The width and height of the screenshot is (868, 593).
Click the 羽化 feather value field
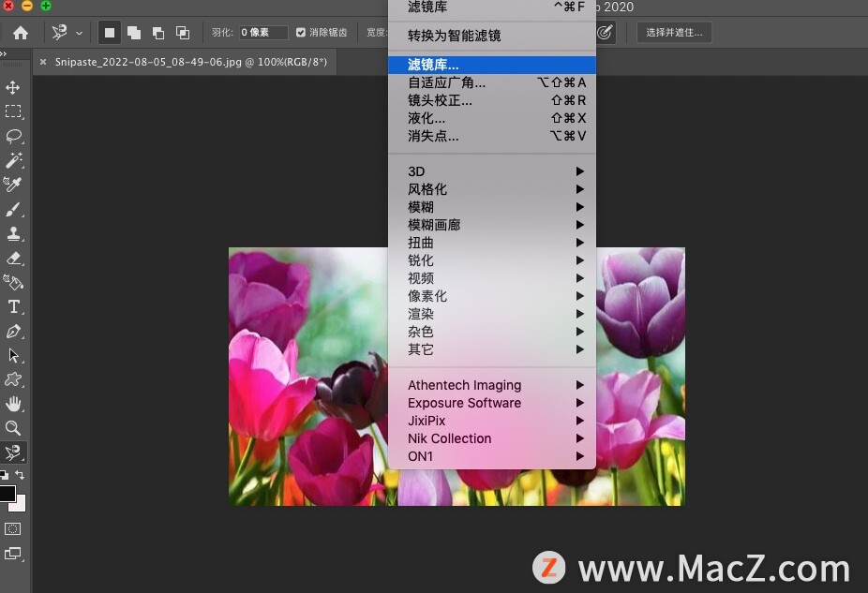(x=263, y=33)
